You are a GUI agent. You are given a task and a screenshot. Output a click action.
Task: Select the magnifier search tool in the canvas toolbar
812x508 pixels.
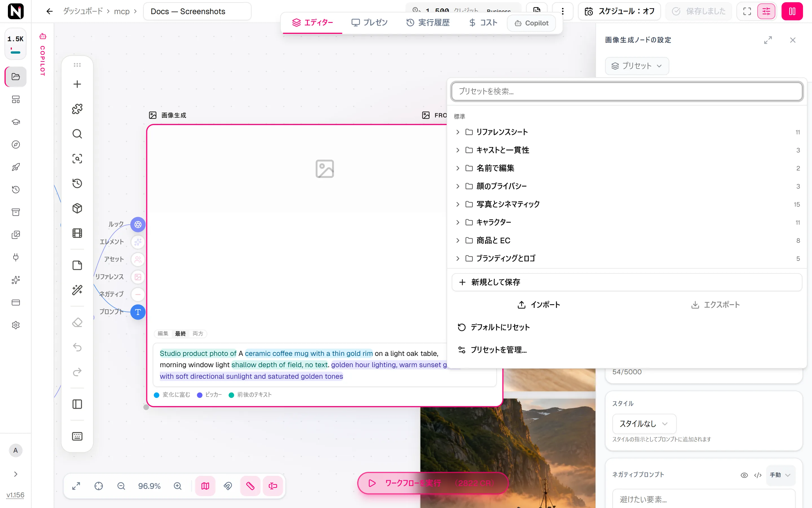(x=77, y=134)
